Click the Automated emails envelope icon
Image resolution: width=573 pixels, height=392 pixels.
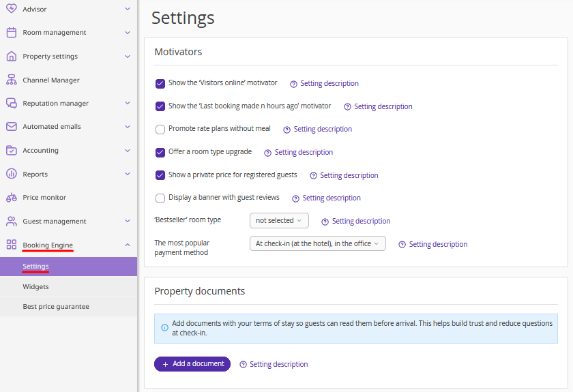pyautogui.click(x=11, y=126)
